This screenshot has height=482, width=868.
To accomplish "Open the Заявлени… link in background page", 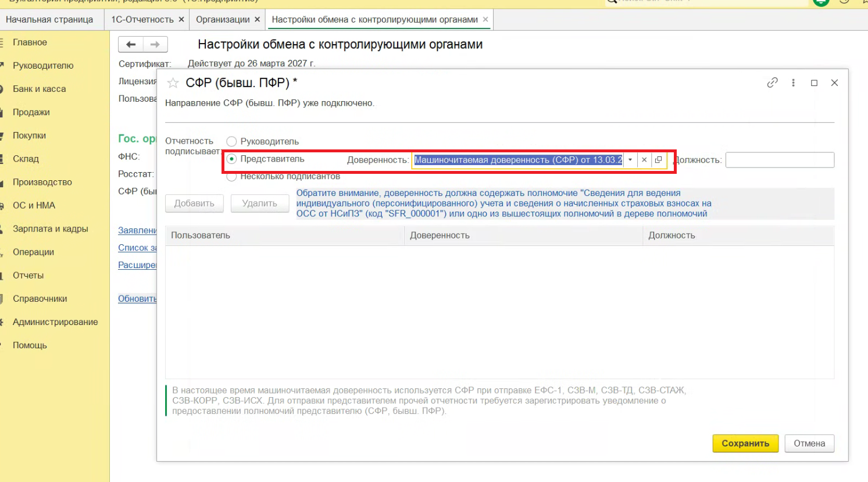I will tap(137, 230).
